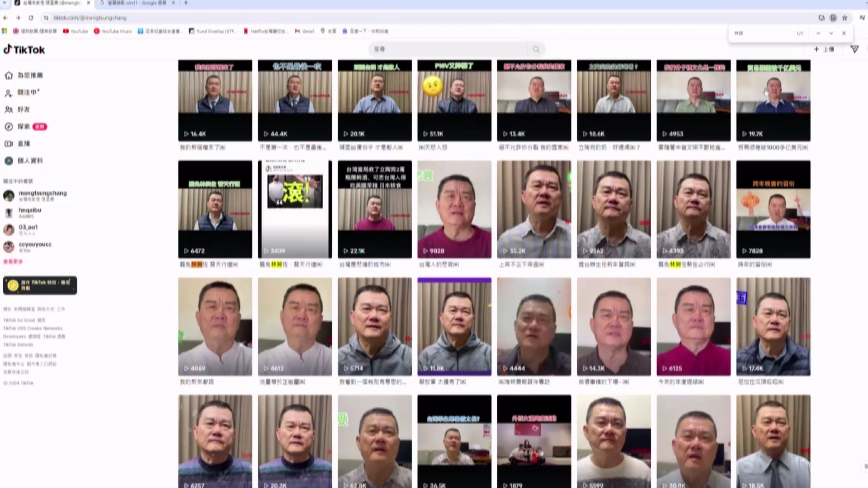Open the video with 14.3K views
Image resolution: width=868 pixels, height=488 pixels.
click(614, 327)
